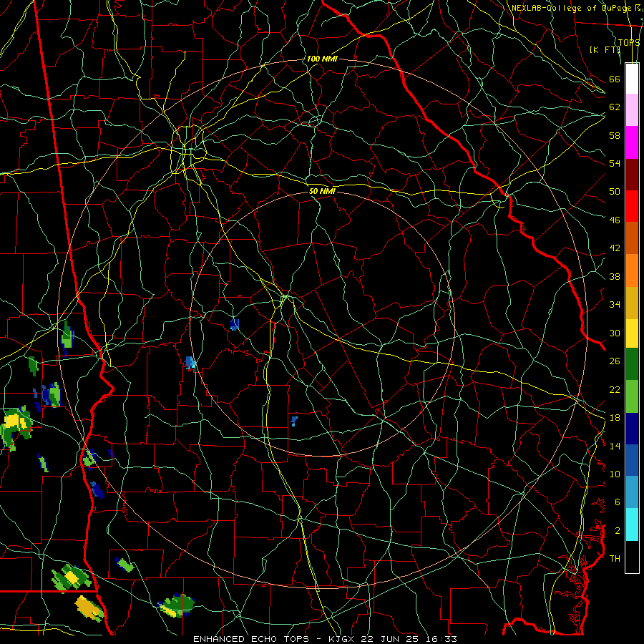This screenshot has width=644, height=644.
Task: Click the "TH" threshold legend label
Action: coord(615,559)
